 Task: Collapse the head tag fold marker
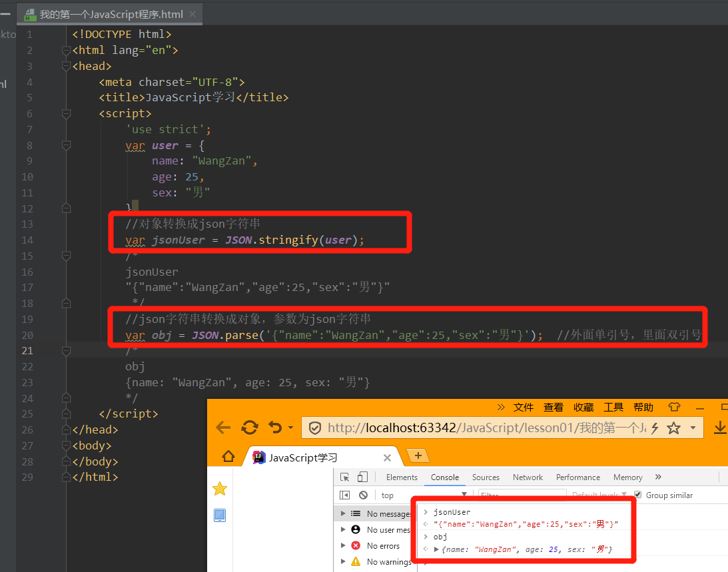click(x=66, y=66)
